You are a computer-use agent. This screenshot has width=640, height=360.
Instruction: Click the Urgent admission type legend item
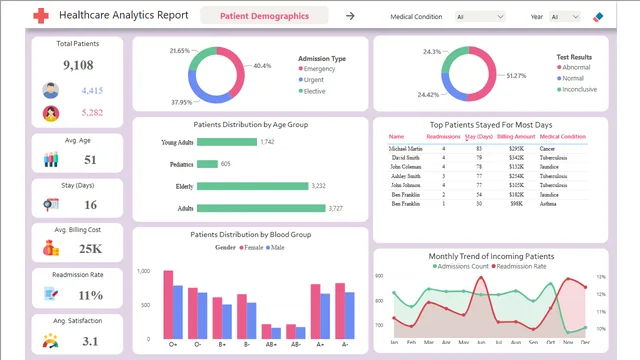(311, 80)
